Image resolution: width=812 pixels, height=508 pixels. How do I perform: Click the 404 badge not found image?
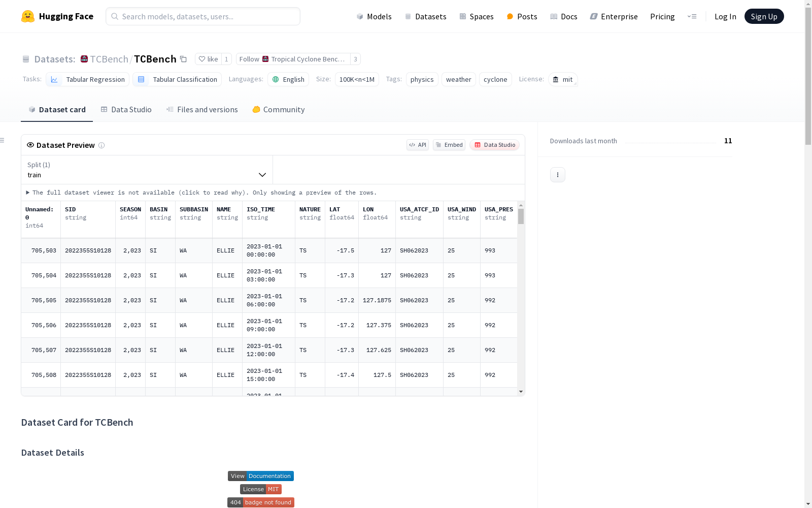pyautogui.click(x=261, y=502)
